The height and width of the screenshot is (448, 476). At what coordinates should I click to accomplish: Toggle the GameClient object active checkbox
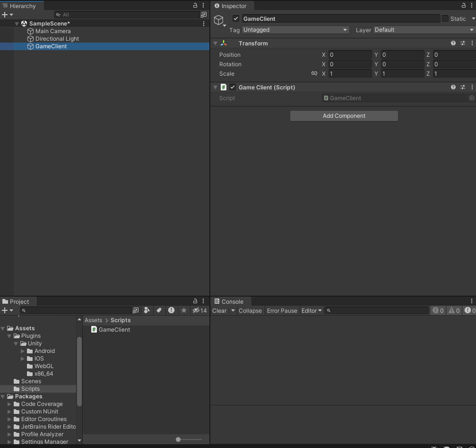pos(236,18)
